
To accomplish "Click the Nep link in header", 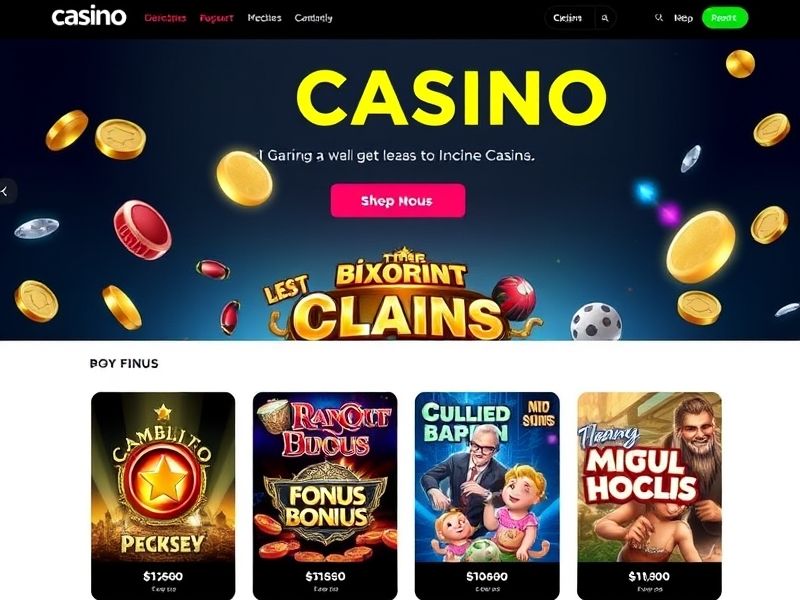I will click(x=683, y=18).
